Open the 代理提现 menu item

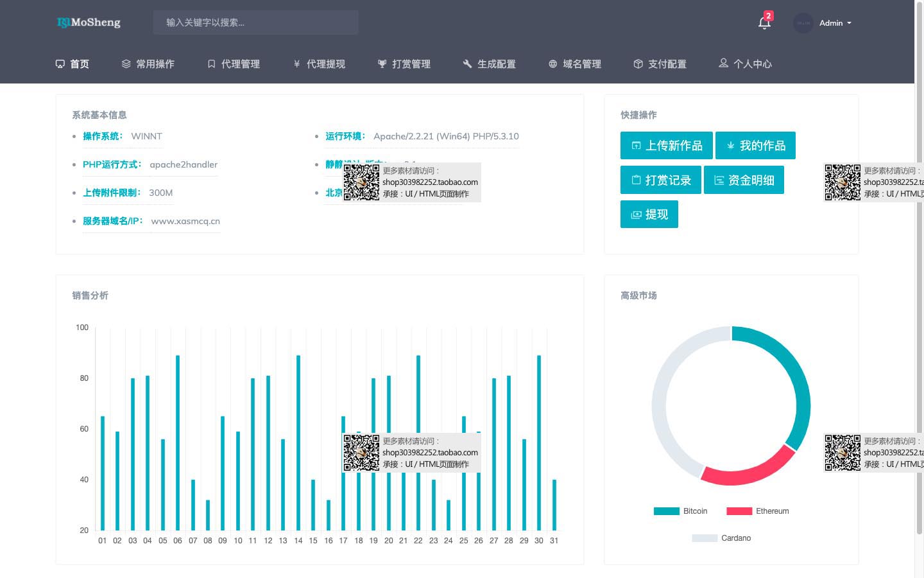point(319,64)
